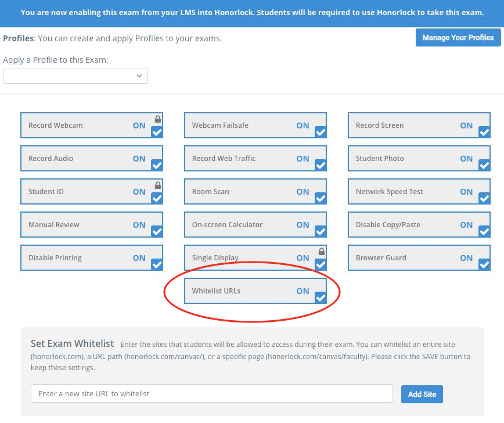This screenshot has height=423, width=504.
Task: Click the lock icon on Single Display
Action: click(x=322, y=252)
